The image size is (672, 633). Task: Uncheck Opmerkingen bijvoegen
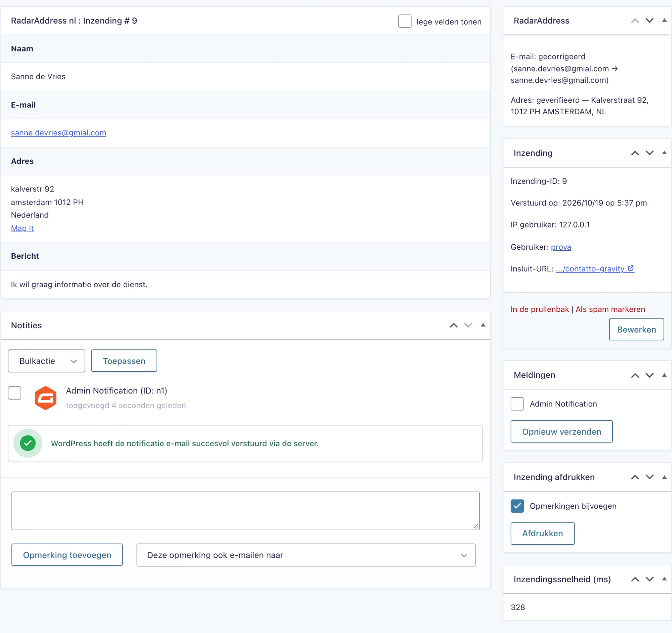(x=517, y=506)
